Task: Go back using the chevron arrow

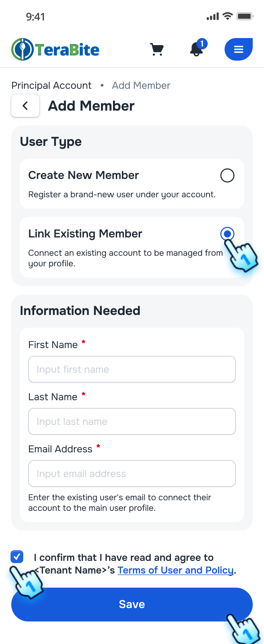Action: pos(25,105)
